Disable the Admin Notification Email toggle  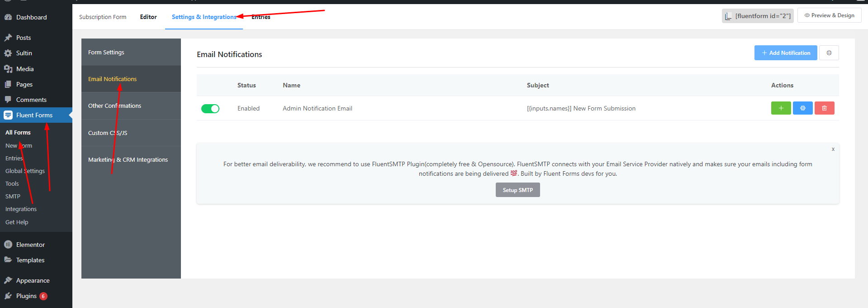pos(210,109)
